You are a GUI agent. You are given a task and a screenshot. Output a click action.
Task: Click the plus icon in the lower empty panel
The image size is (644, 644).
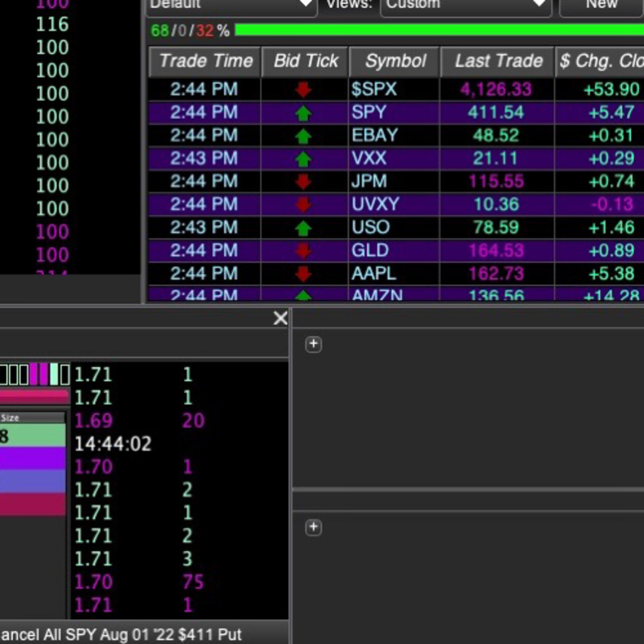coord(313,527)
